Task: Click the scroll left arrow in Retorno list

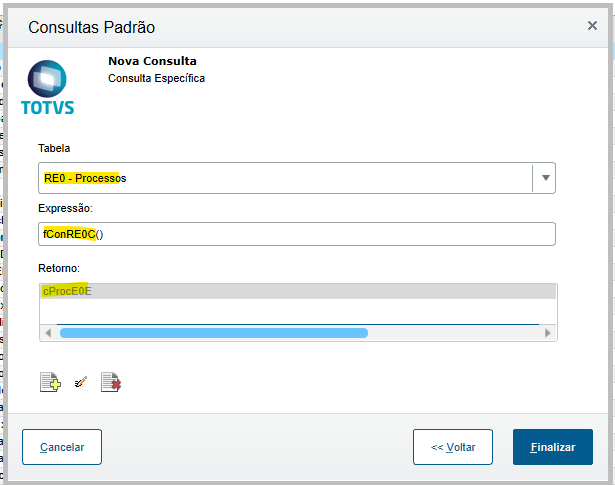Action: click(x=46, y=333)
